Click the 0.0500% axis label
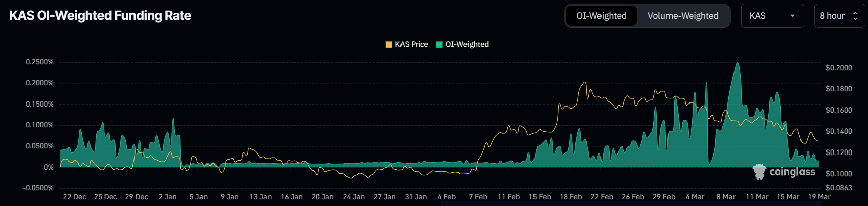Viewport: 868px width, 206px height. (x=40, y=146)
